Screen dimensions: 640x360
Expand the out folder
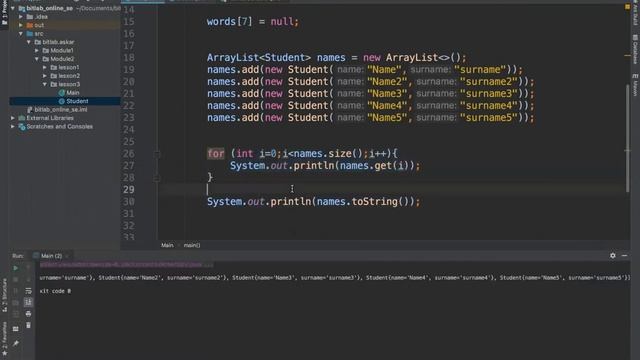(21, 25)
